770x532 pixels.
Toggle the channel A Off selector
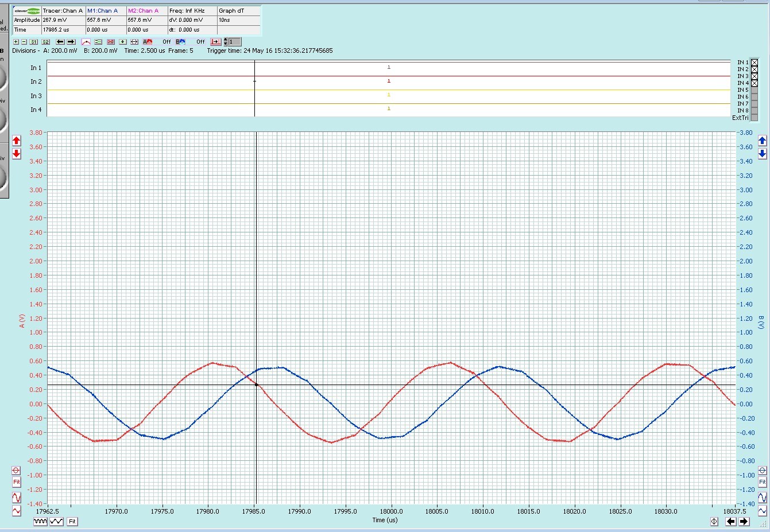tap(157, 42)
